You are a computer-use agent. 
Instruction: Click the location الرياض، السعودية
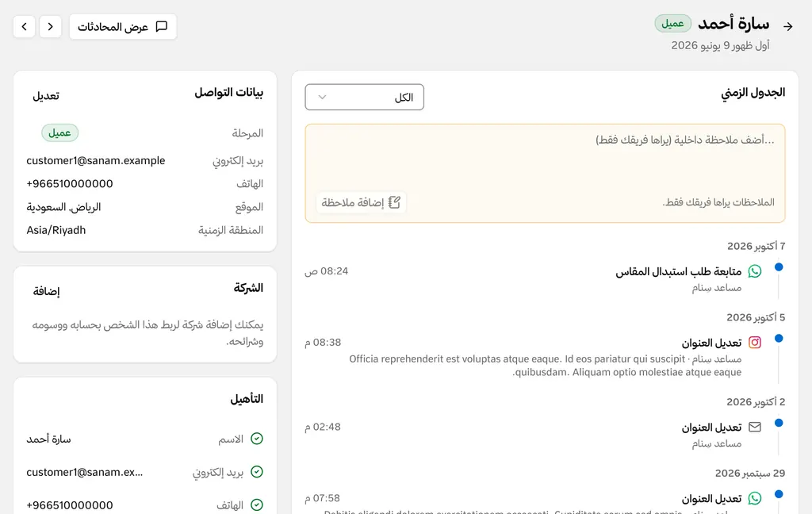tap(63, 207)
